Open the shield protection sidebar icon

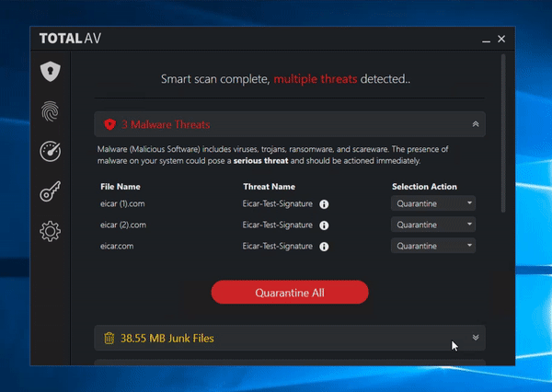pos(50,71)
